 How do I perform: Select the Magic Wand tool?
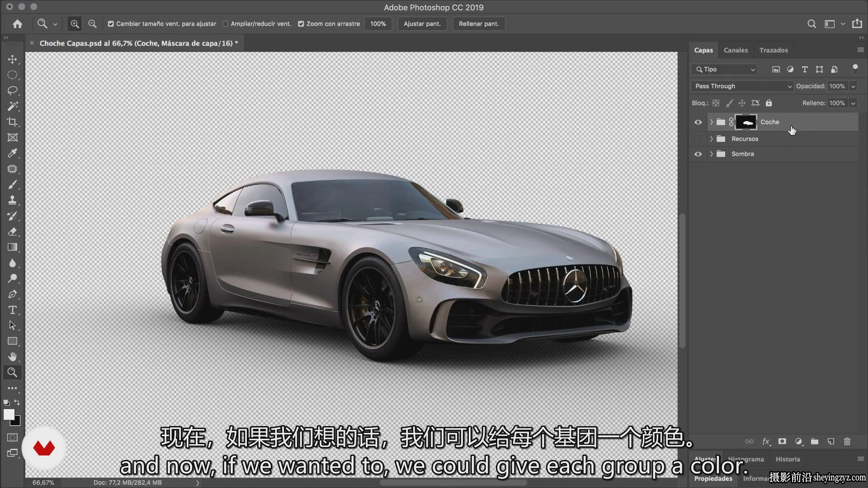(12, 106)
